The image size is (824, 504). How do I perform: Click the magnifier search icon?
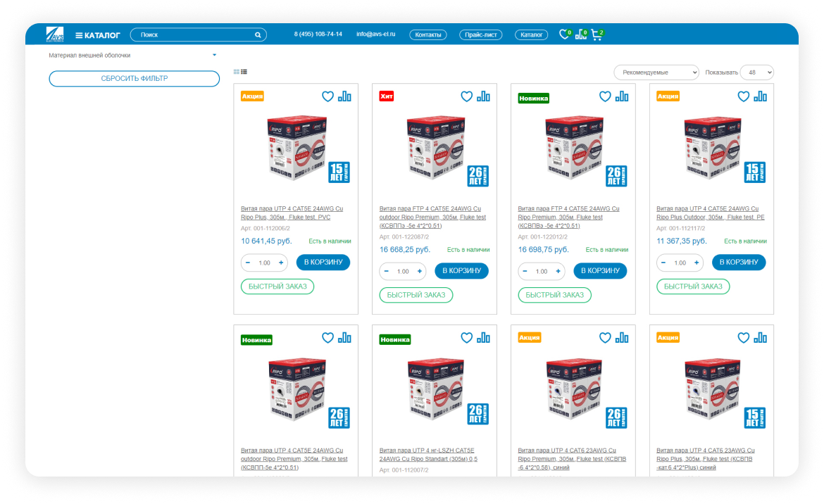(x=258, y=35)
